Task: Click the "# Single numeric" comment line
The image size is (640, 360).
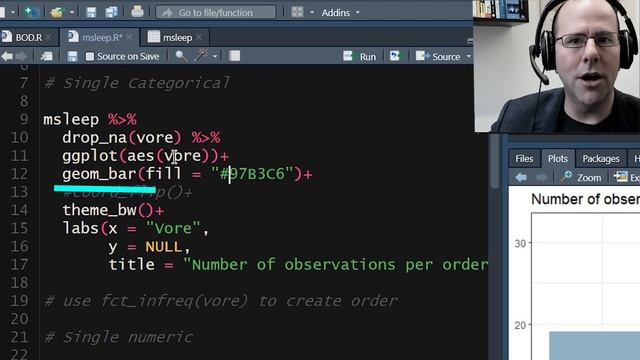Action: [118, 337]
